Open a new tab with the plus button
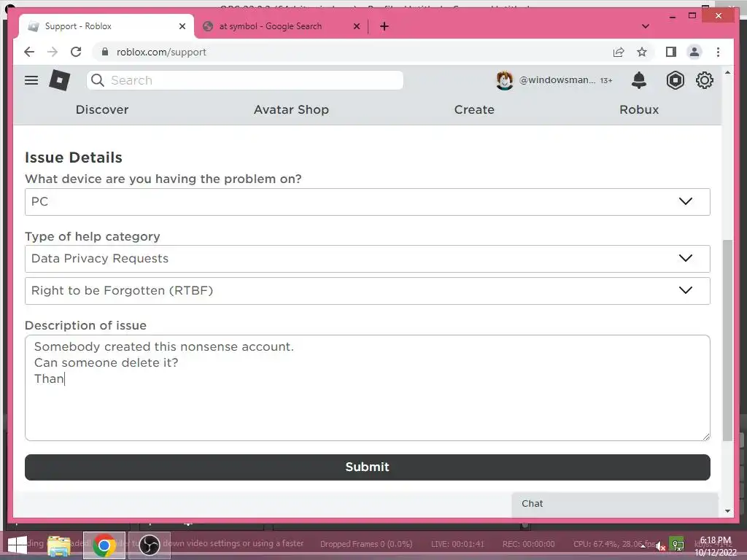 (x=384, y=26)
